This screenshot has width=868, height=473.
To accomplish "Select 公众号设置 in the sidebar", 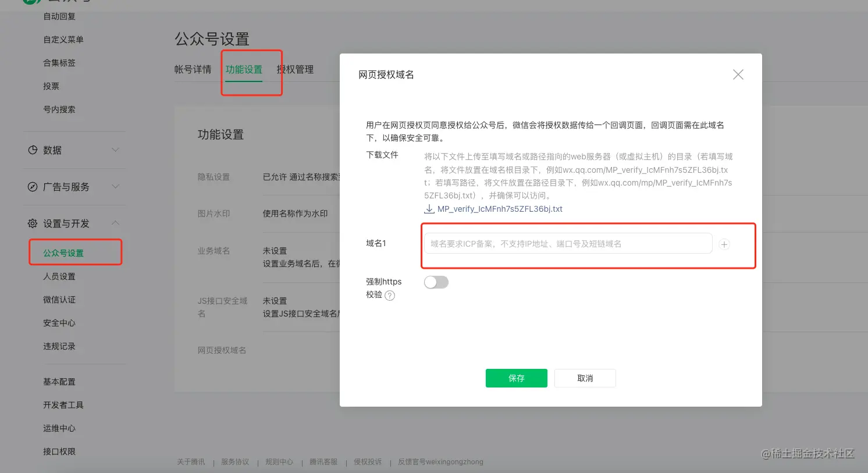I will pyautogui.click(x=63, y=253).
